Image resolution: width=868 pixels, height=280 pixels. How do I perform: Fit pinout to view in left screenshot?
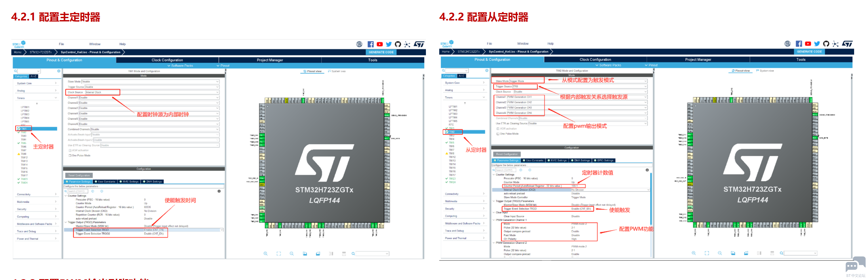[x=279, y=254]
